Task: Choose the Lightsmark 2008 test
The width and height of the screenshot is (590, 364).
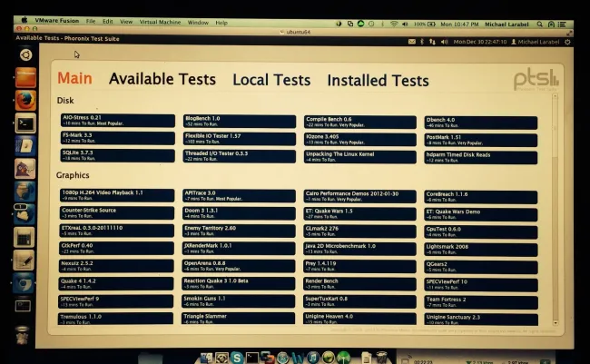Action: [x=481, y=250]
